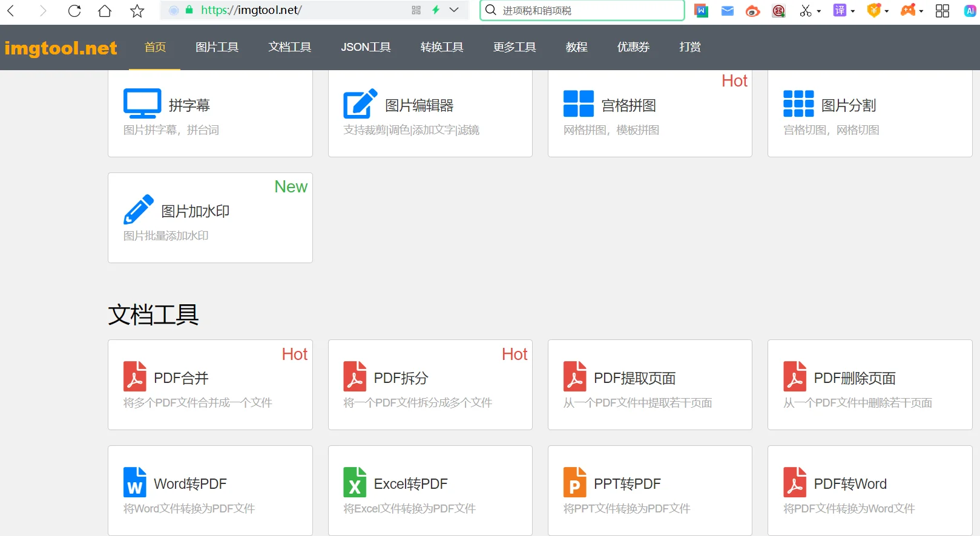This screenshot has width=980, height=536.
Task: Click the 图片编辑器 edit icon
Action: pos(360,103)
